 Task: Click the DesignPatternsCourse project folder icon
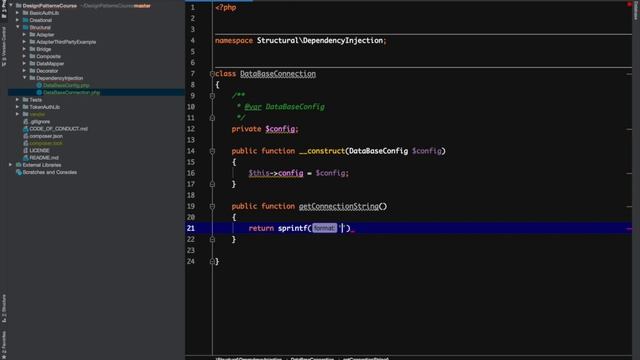pyautogui.click(x=19, y=6)
